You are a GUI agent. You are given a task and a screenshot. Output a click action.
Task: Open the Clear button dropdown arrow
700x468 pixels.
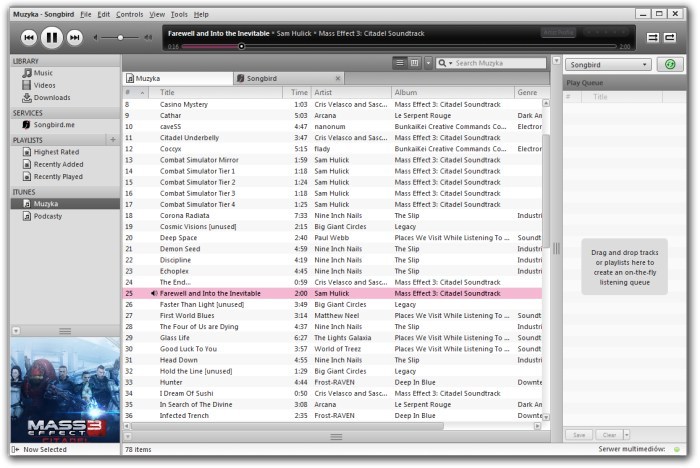626,435
